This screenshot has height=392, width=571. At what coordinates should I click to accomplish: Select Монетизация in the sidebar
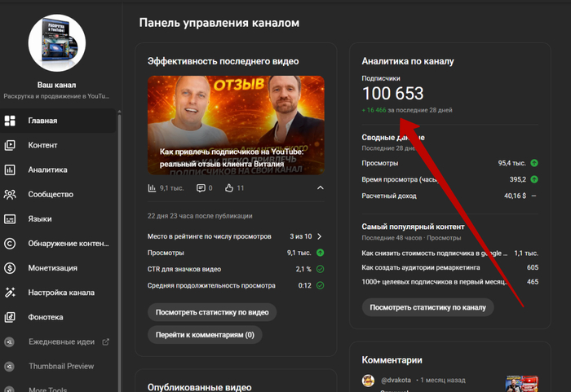(x=58, y=268)
